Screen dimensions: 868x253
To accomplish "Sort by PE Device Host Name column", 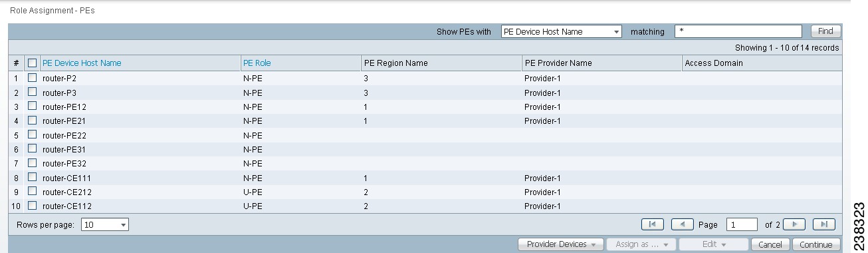I will (x=82, y=63).
